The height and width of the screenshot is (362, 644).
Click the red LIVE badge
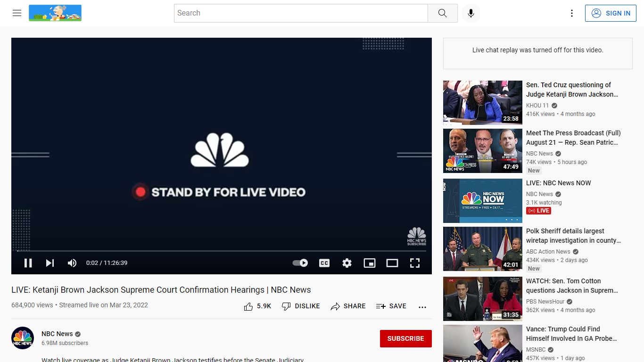point(538,211)
